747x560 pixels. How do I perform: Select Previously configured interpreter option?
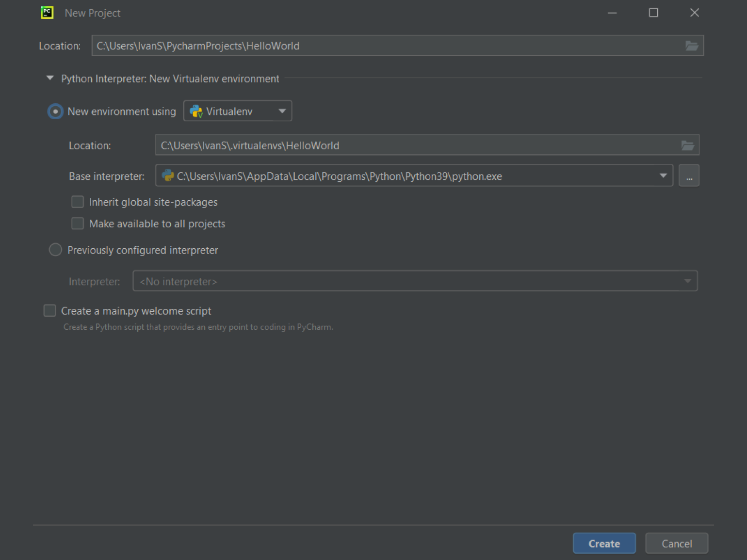(56, 250)
